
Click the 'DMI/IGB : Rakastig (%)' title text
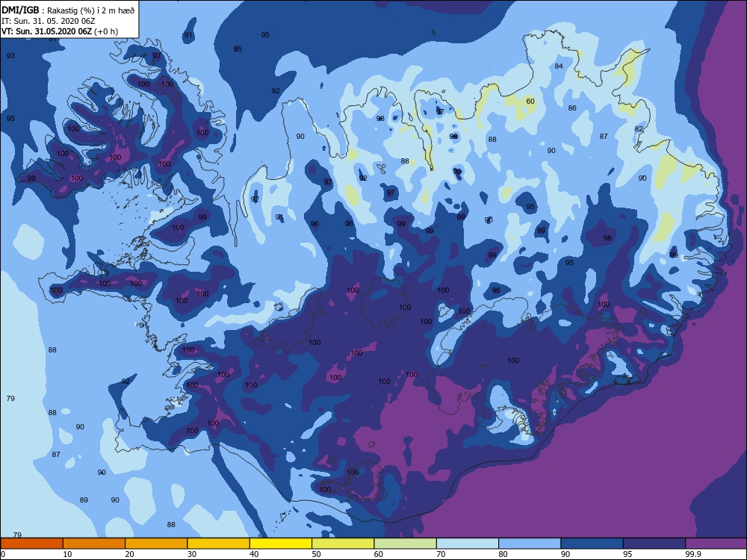[68, 10]
